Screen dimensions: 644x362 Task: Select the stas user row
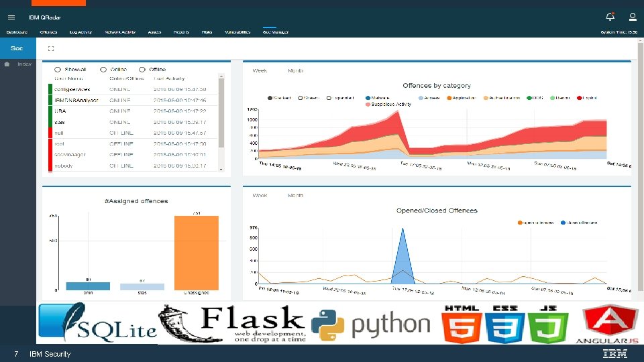coord(133,122)
